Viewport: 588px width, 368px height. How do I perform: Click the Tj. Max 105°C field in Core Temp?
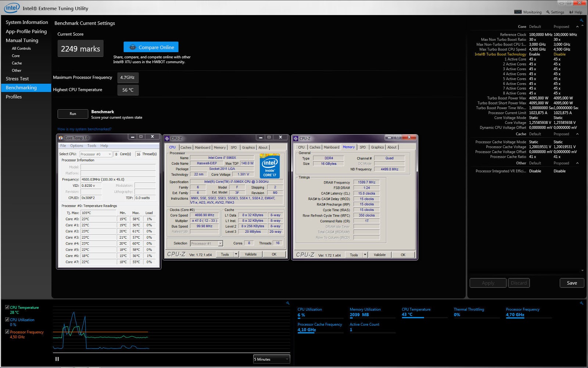(98, 213)
